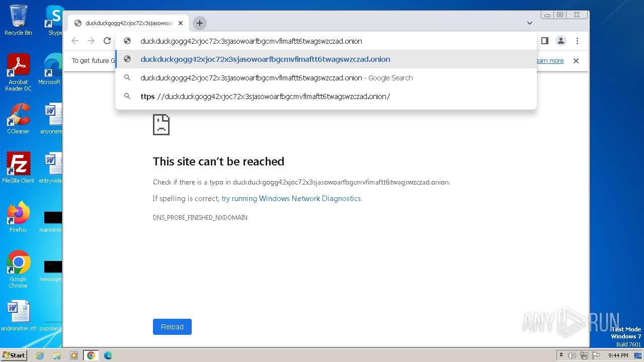
Task: Open the anyonem Word document icon
Action: pyautogui.click(x=51, y=119)
